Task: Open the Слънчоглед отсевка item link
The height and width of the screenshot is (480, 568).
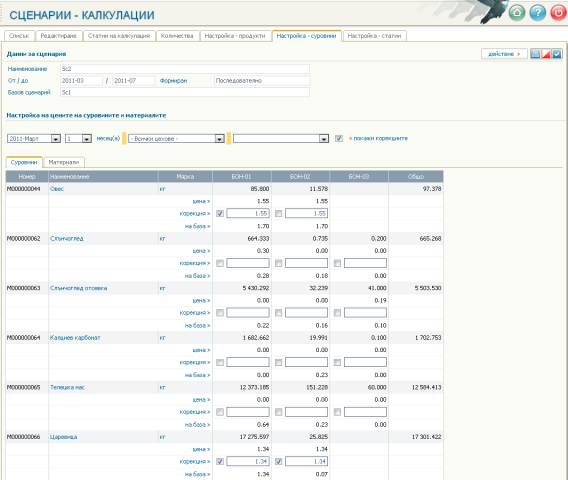Action: pos(78,288)
